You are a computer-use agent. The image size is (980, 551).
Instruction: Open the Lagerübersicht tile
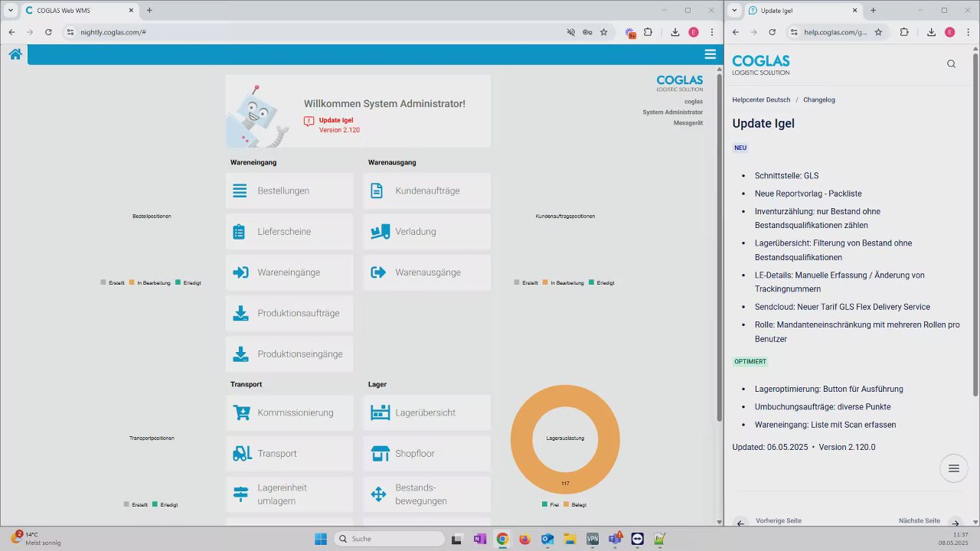(x=427, y=412)
